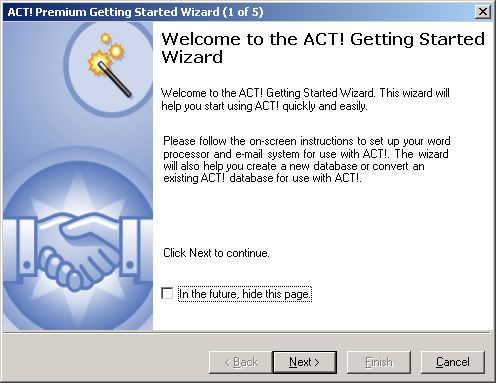Click the 'In the future, hide this page' label
This screenshot has width=496, height=383.
245,294
